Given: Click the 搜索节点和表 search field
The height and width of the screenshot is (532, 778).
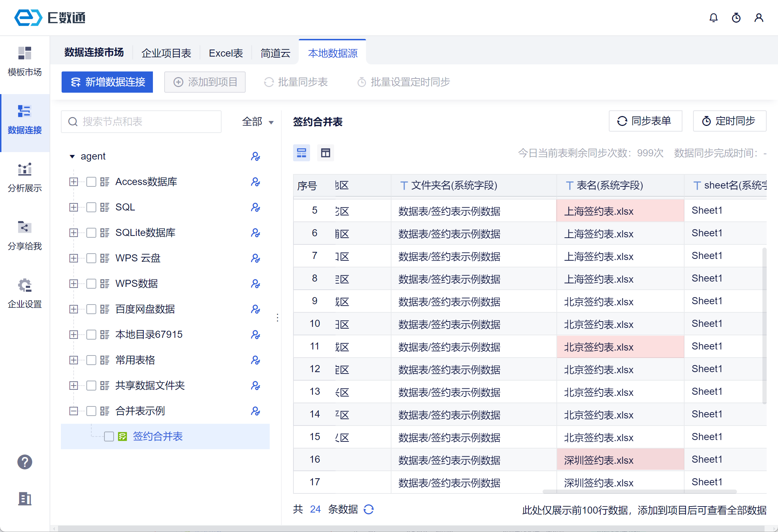Looking at the screenshot, I should [142, 122].
